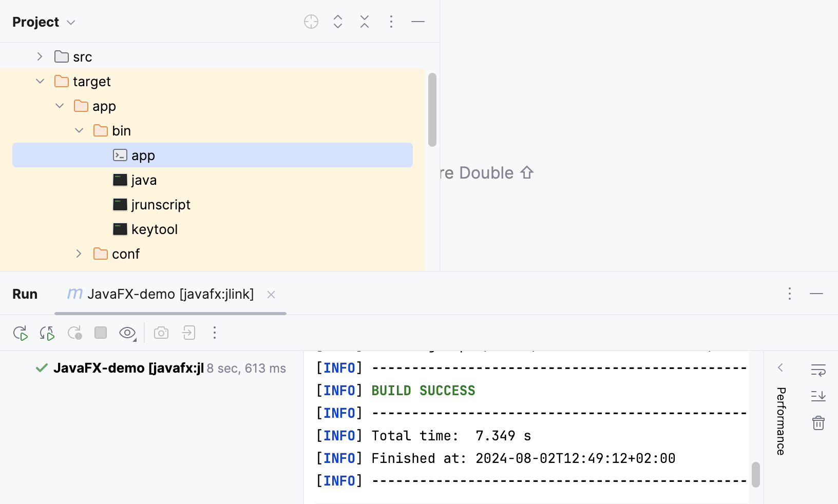Rerun the JavaFX-demo Maven build
This screenshot has height=504, width=838.
coord(21,333)
